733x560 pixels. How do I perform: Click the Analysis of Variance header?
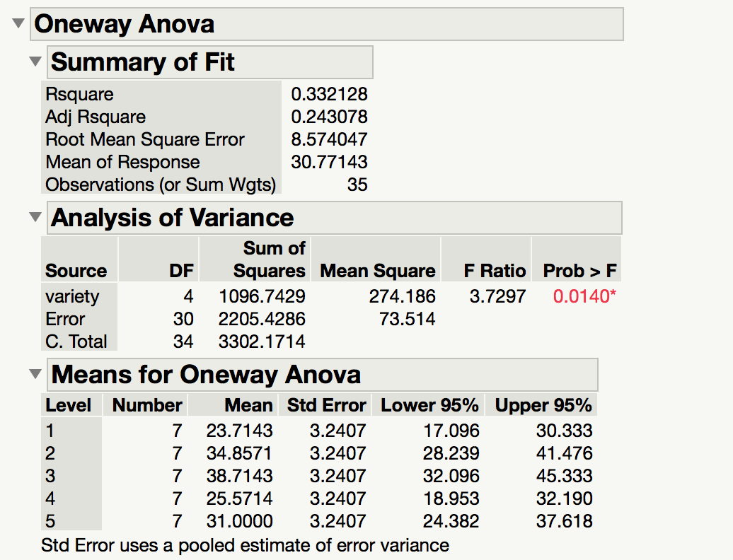(171, 218)
